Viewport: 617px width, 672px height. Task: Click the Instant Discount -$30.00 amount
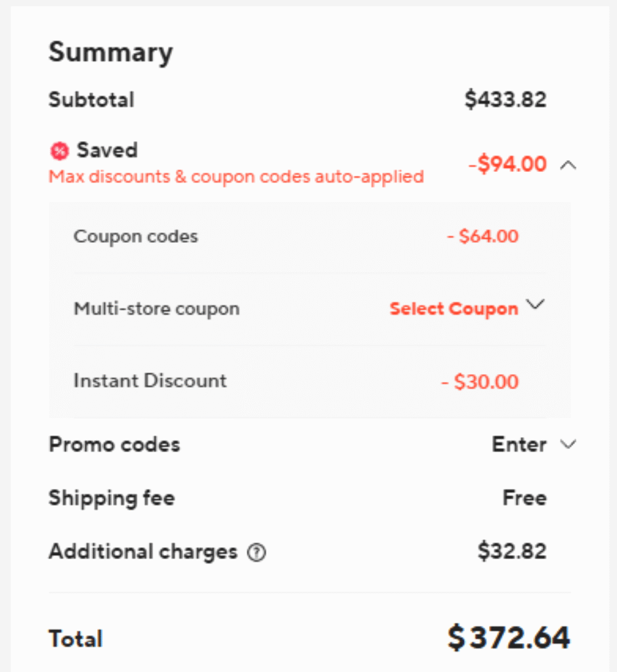coord(480,382)
